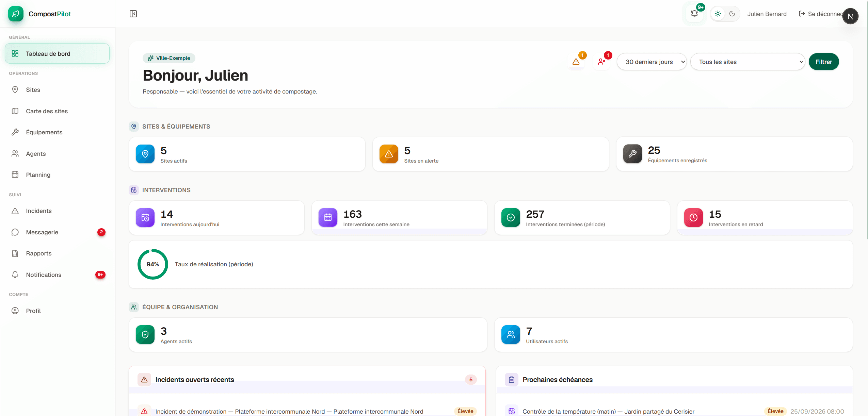868x416 pixels.
Task: Open Équipements in the sidebar
Action: [x=57, y=132]
